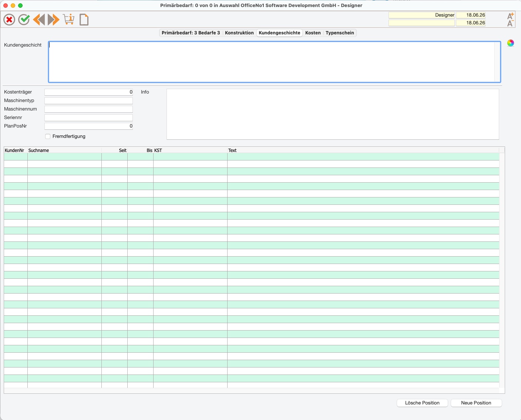Open the Kosten tab
Image resolution: width=521 pixels, height=420 pixels.
coord(313,33)
